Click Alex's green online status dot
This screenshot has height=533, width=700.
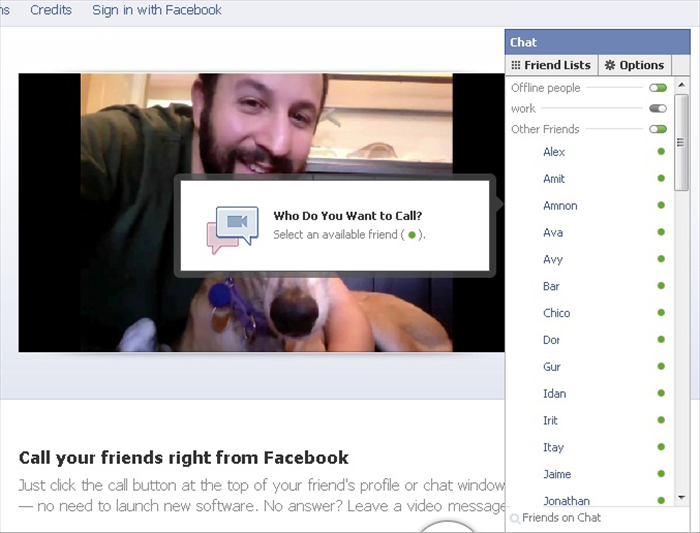coord(661,152)
